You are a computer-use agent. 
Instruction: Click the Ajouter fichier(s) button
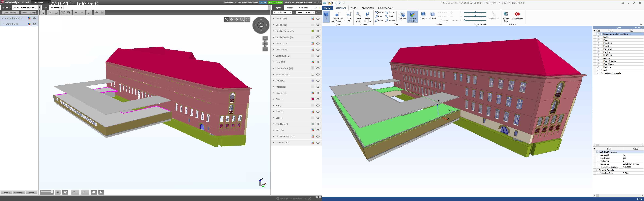tap(10, 13)
